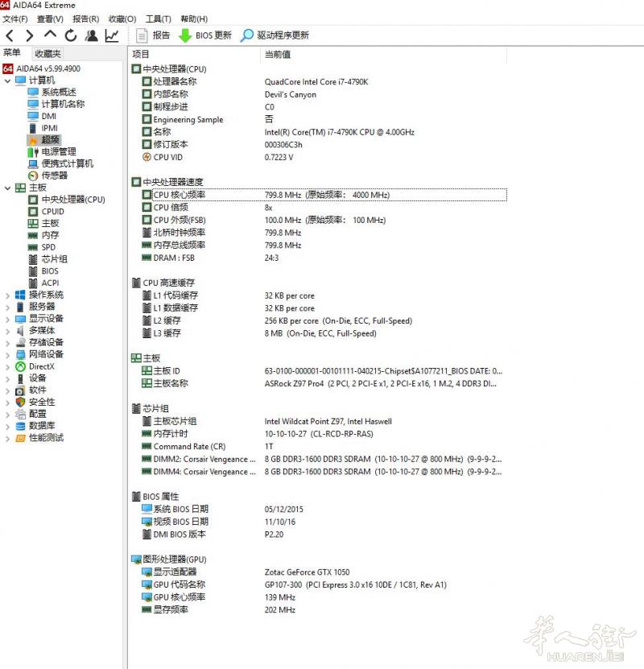Collapse the 主板 tree node
The height and width of the screenshot is (669, 644).
(x=7, y=188)
